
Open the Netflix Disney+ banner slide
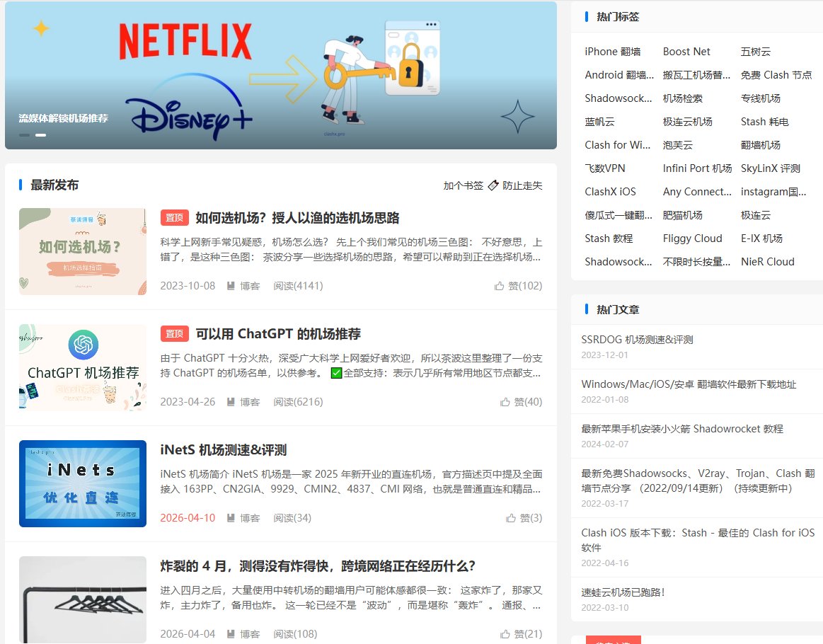pos(281,75)
